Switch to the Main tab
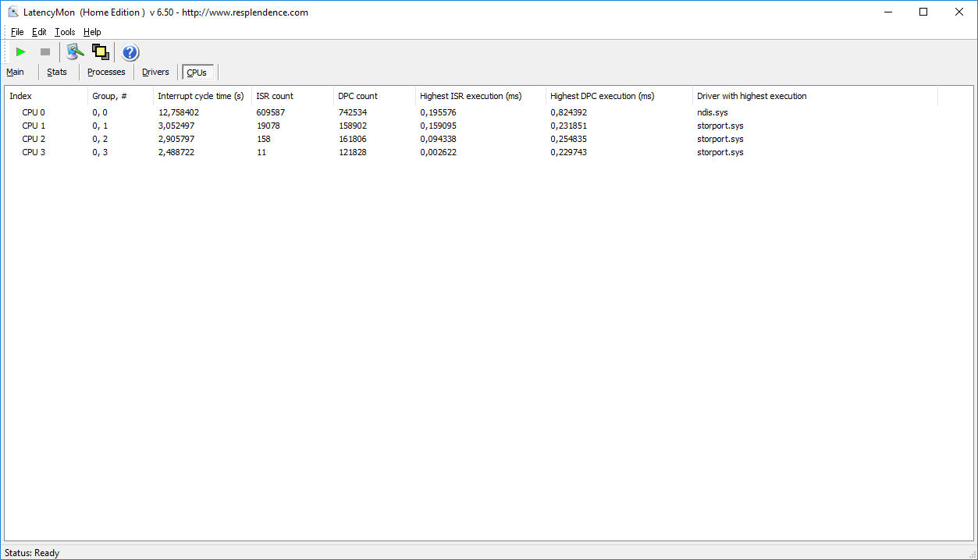 tap(16, 72)
